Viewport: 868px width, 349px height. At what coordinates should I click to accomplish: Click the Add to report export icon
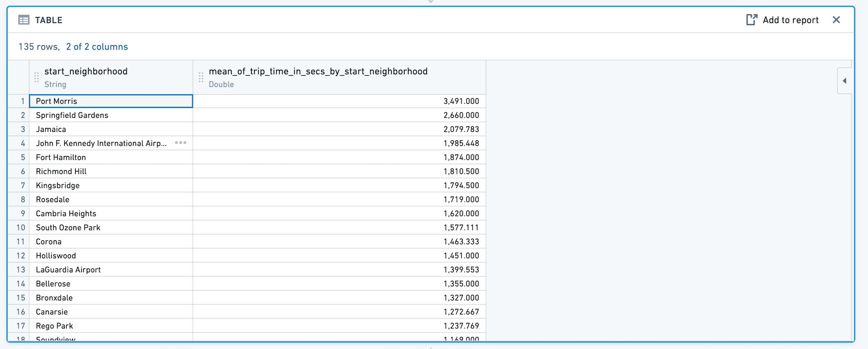pos(752,20)
